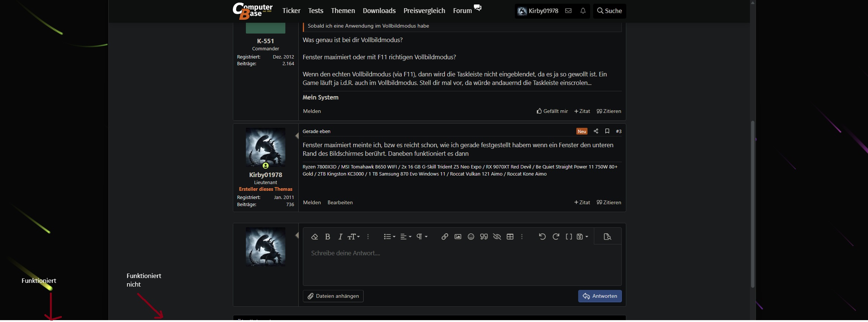Insert a table in the reply
Screen dimensions: 868x322
(x=510, y=237)
